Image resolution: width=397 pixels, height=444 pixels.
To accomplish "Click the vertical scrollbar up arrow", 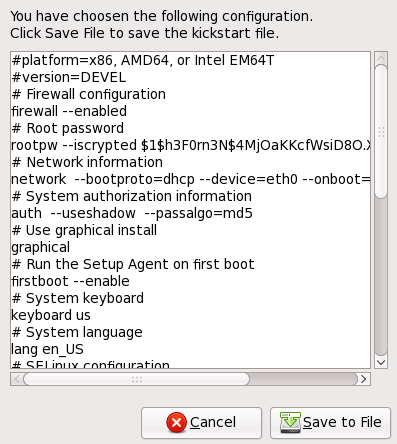I will (x=381, y=59).
